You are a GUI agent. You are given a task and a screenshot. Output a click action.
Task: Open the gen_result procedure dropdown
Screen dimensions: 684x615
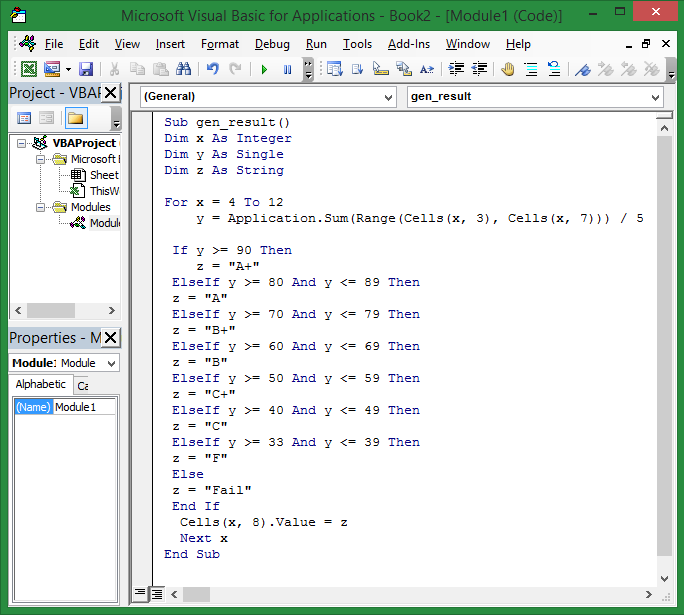655,97
